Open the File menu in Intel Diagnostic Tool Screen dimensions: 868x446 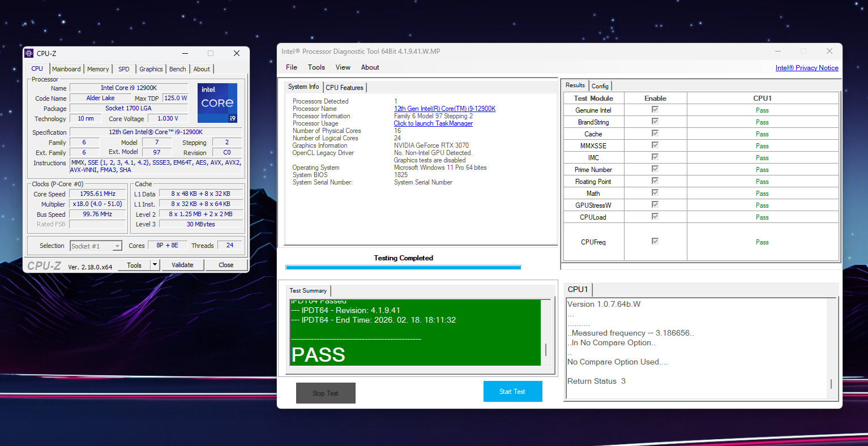pyautogui.click(x=292, y=67)
